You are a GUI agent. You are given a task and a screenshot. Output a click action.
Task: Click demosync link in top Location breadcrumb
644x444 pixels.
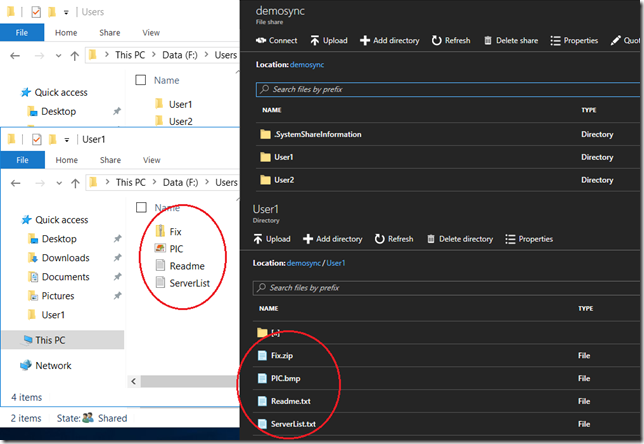click(307, 64)
